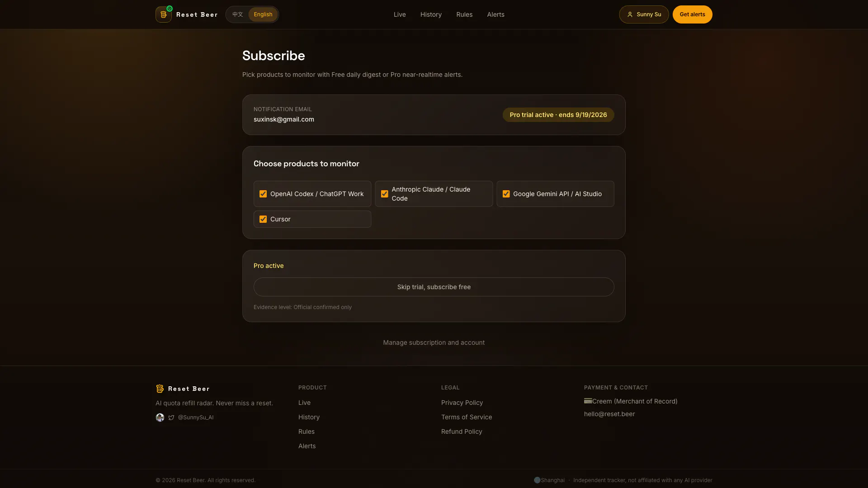Go to Live in top navigation
This screenshot has width=868, height=488.
(x=400, y=14)
